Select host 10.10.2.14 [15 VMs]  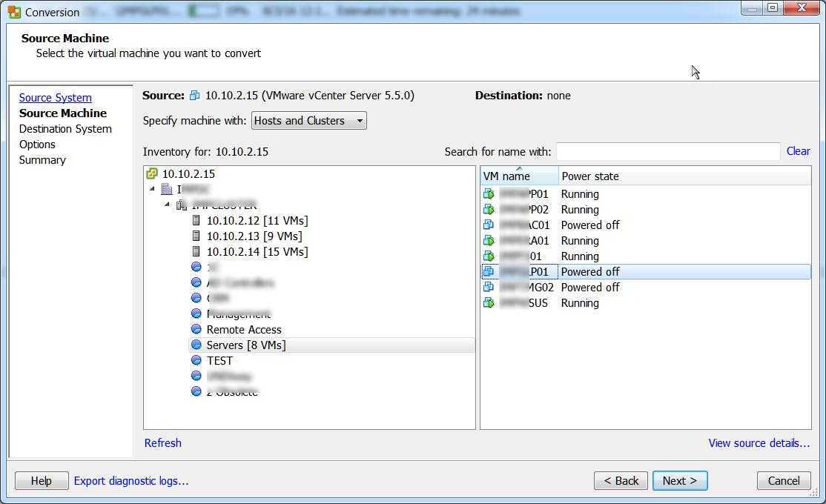click(257, 252)
